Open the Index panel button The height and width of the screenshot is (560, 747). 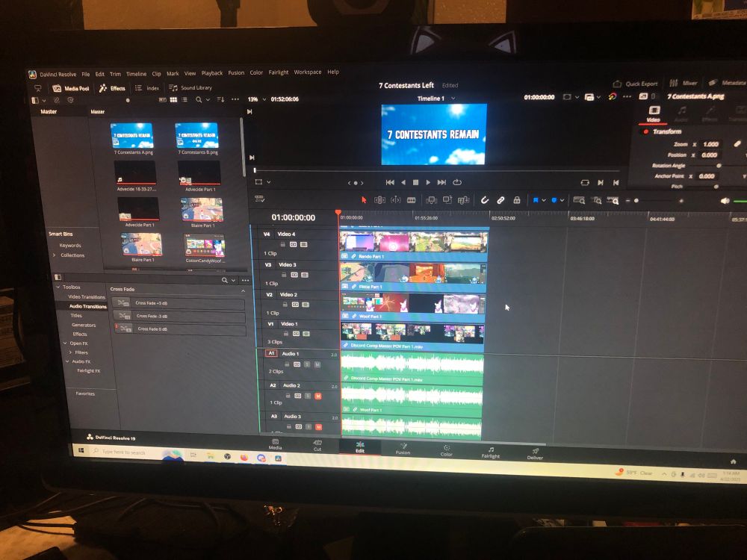click(x=147, y=88)
